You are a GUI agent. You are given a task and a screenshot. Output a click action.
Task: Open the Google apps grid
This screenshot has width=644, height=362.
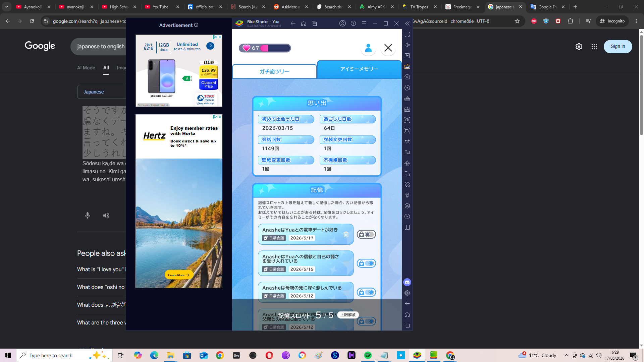point(594,47)
